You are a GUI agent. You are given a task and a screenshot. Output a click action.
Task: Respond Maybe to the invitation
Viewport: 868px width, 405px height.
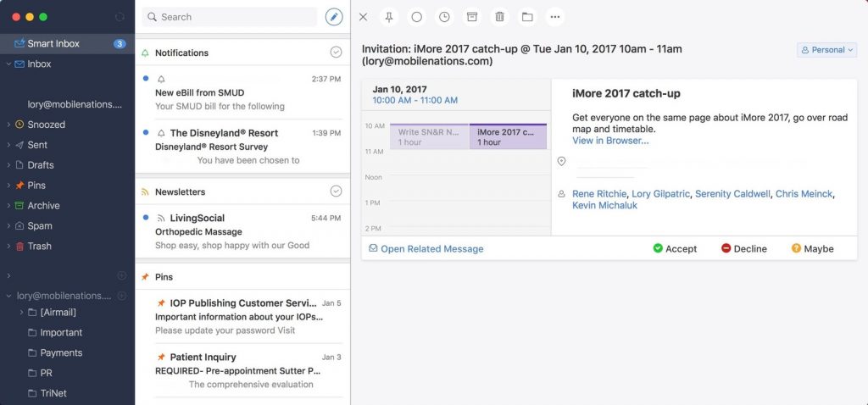[813, 249]
